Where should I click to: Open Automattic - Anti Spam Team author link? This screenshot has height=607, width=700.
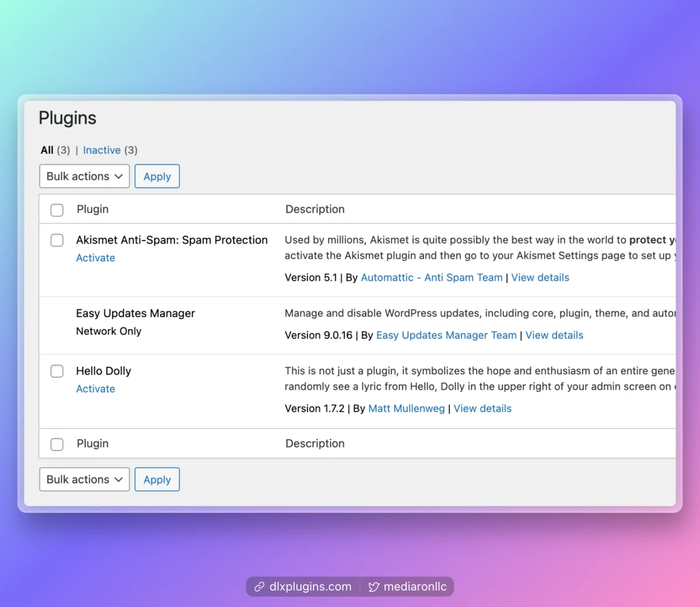click(432, 278)
